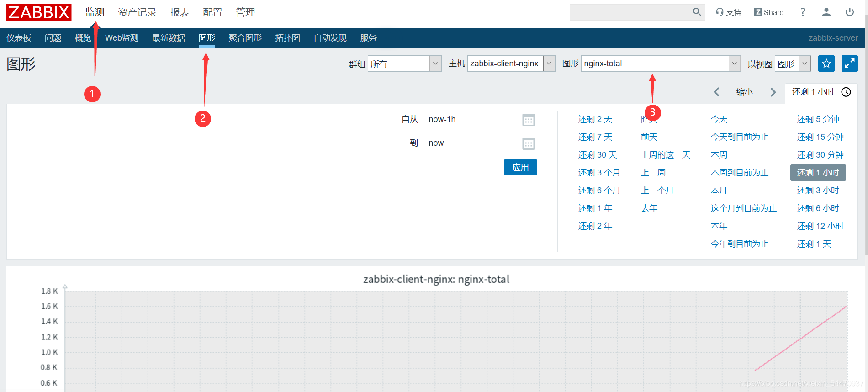The width and height of the screenshot is (868, 392).
Task: Open the host zabbix-client-nginx dropdown
Action: click(511, 64)
